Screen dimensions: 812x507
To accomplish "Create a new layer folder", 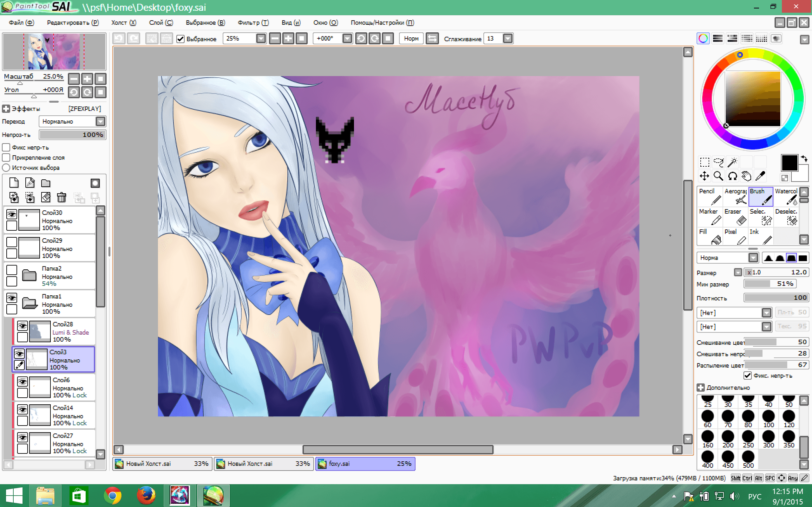I will click(x=46, y=183).
